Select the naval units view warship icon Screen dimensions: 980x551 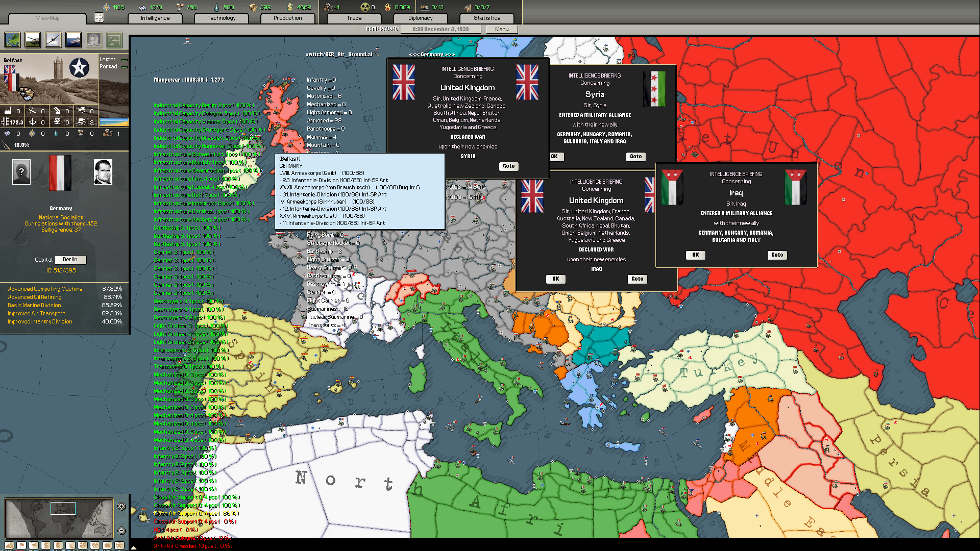73,40
